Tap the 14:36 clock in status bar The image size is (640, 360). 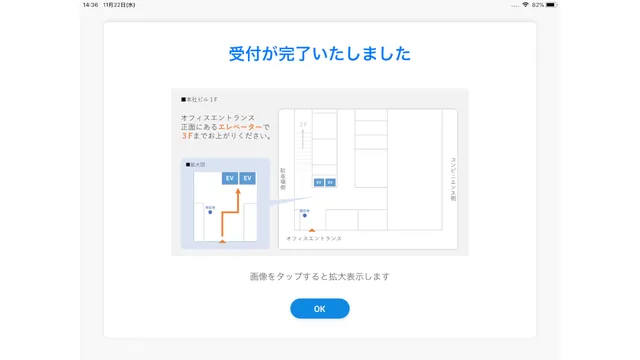90,5
